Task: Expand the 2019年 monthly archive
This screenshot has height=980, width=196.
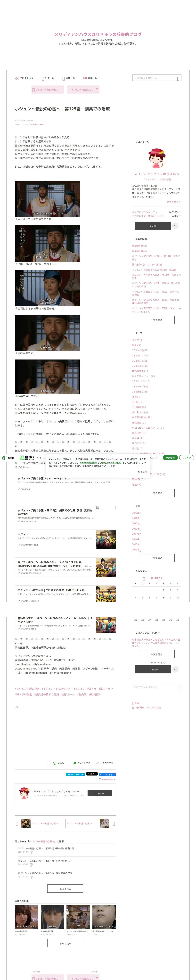Action: pos(137,529)
